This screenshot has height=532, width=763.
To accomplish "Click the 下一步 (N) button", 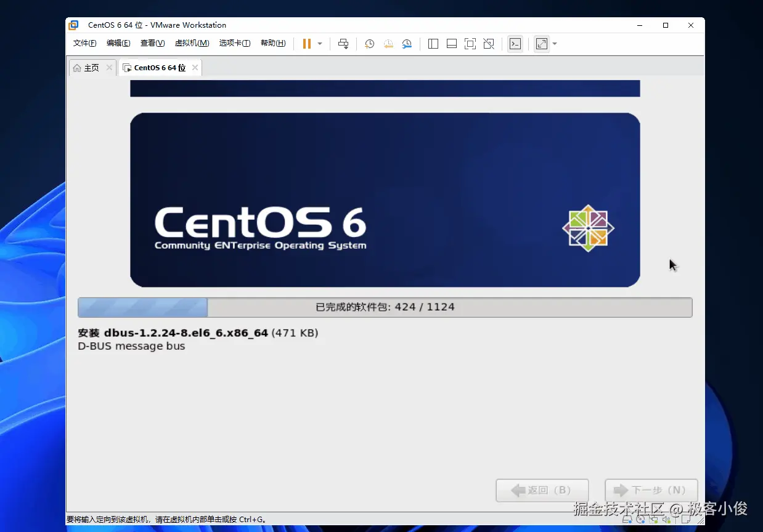I will click(651, 490).
